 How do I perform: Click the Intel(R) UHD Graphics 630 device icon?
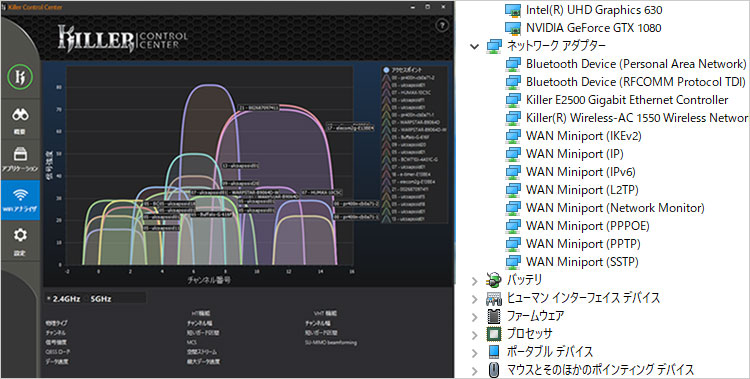[513, 11]
